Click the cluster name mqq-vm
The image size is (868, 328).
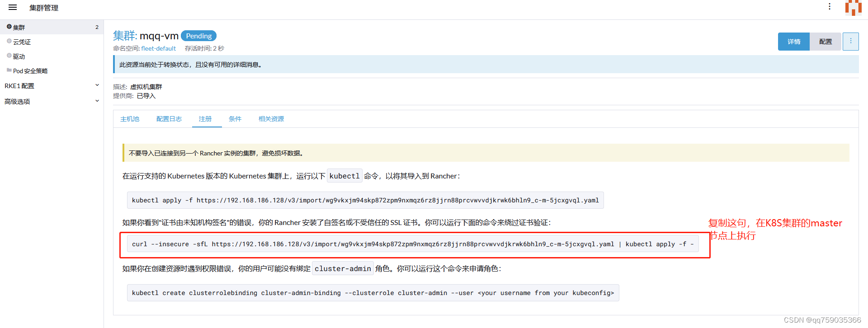(x=159, y=36)
